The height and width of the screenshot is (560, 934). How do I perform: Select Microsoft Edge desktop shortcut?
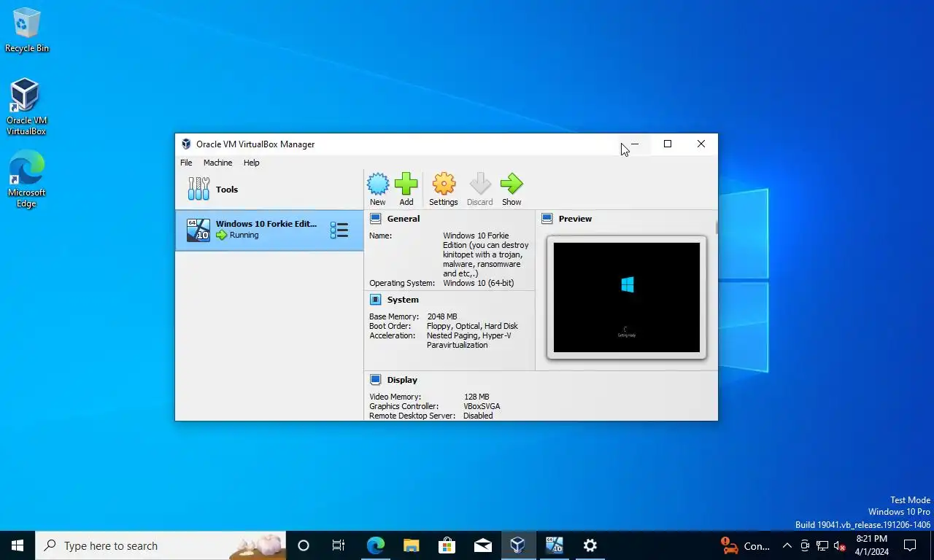[26, 179]
